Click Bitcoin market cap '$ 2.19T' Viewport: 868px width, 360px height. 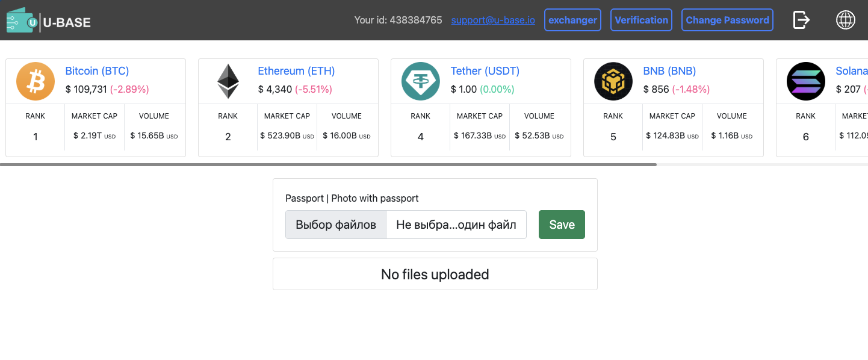tap(87, 136)
